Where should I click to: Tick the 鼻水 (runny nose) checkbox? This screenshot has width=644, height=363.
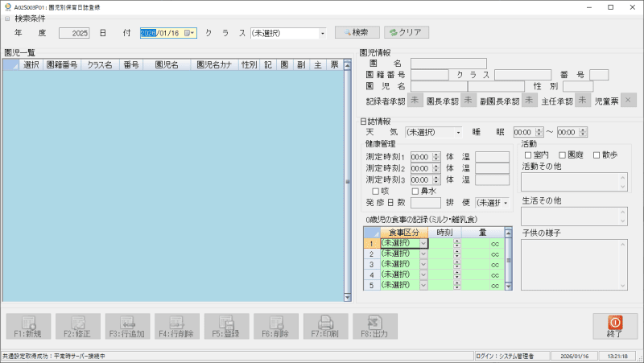pyautogui.click(x=415, y=191)
